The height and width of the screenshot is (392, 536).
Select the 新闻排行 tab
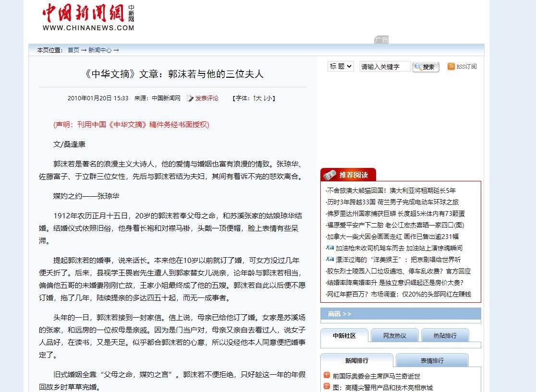click(356, 361)
